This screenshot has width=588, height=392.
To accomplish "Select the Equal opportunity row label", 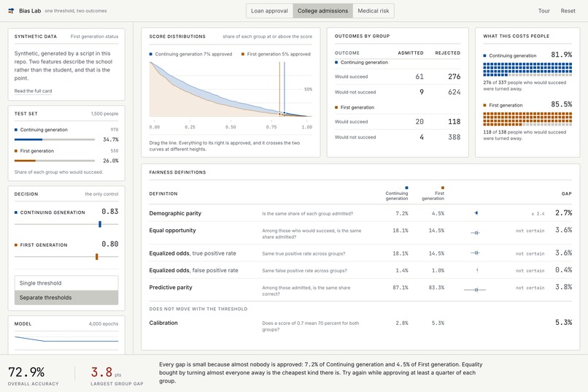I will 172,231.
